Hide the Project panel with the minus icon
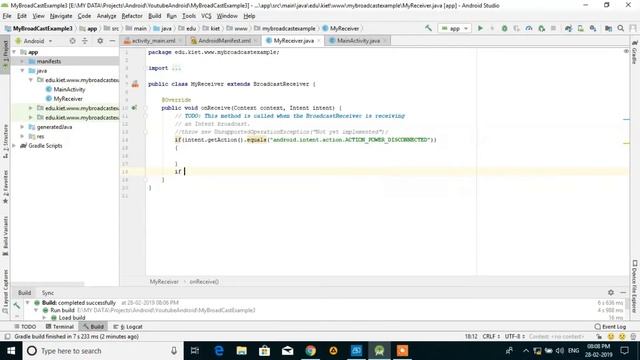 112,41
